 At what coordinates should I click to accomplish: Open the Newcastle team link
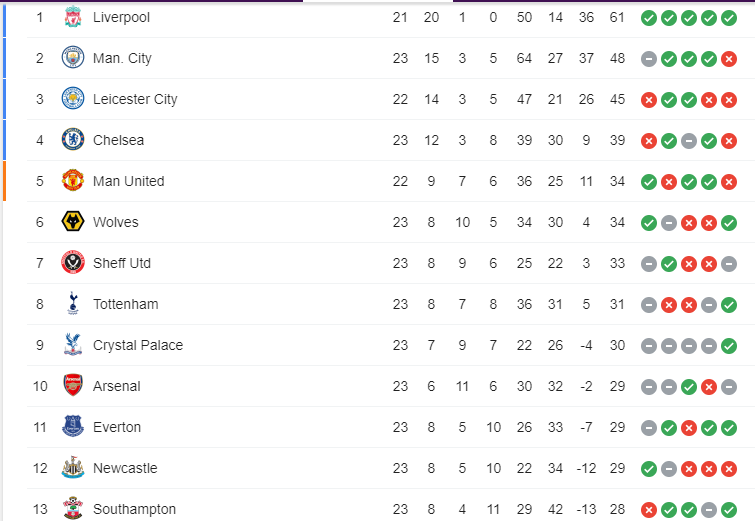[125, 468]
